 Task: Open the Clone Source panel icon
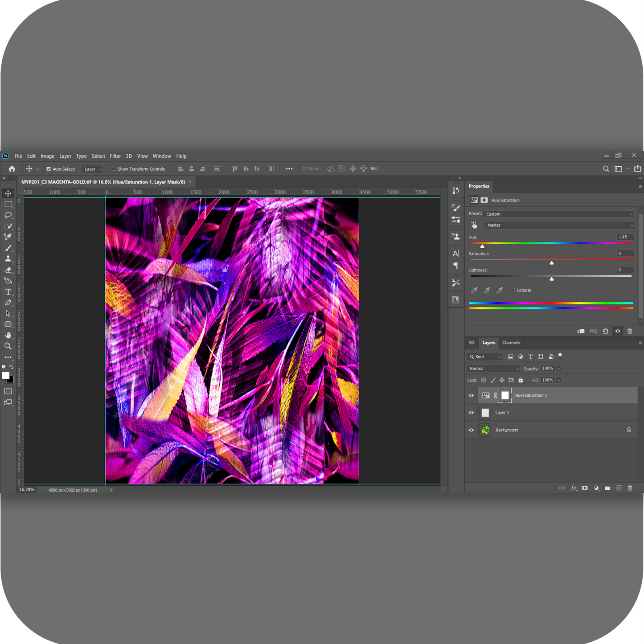click(x=455, y=236)
